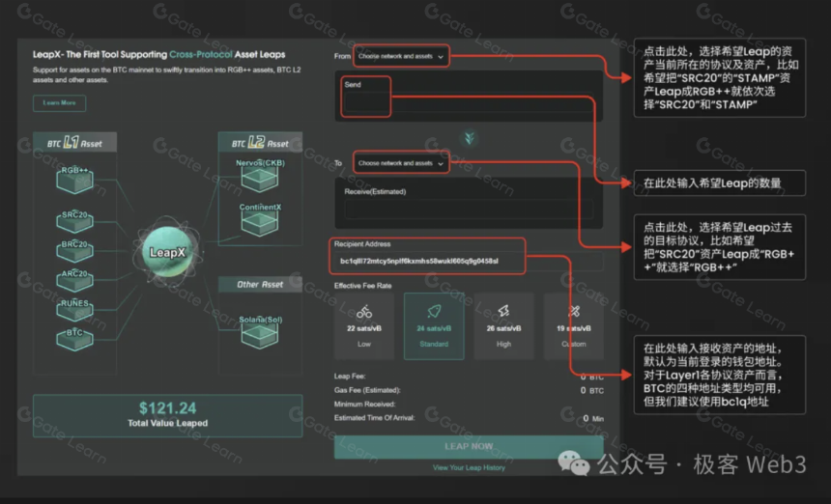831x504 pixels.
Task: Click the rocket icon for Standard fee
Action: click(x=434, y=311)
